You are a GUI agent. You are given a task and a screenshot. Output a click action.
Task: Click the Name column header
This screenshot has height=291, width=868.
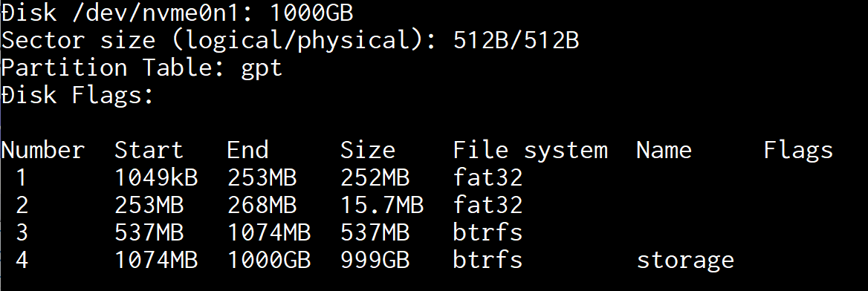(664, 151)
